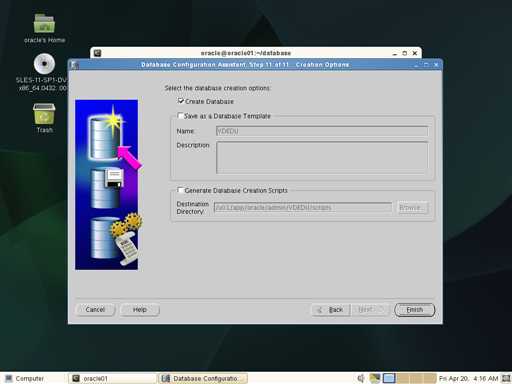
Task: Toggle the Create Database checkbox
Action: tap(181, 101)
